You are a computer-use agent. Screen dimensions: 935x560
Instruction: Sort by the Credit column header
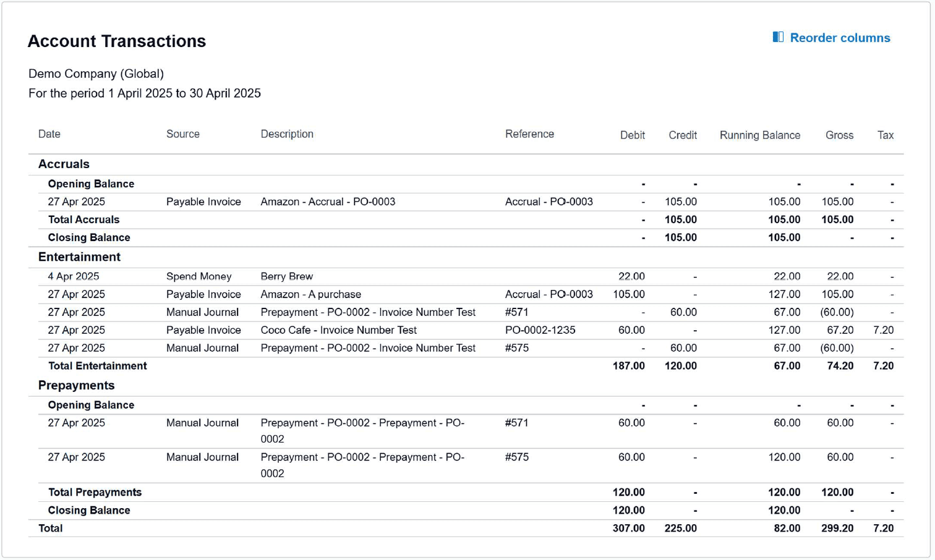[682, 135]
